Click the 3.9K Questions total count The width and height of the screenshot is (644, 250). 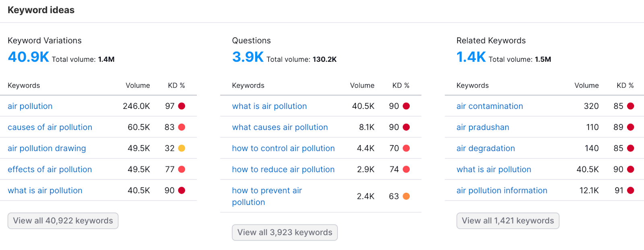click(x=248, y=57)
